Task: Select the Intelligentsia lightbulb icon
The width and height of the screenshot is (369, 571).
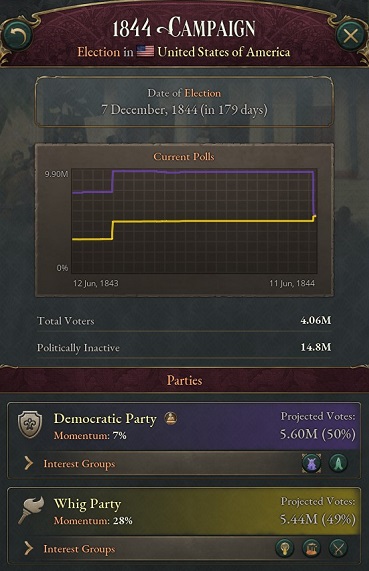Action: tap(285, 548)
